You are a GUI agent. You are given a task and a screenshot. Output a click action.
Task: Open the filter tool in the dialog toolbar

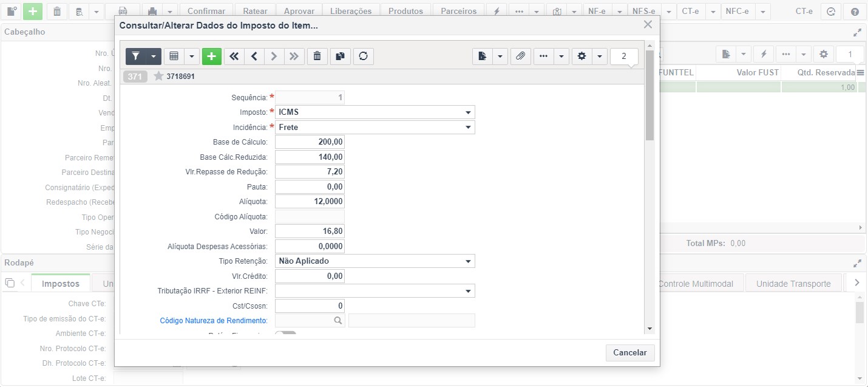(135, 56)
